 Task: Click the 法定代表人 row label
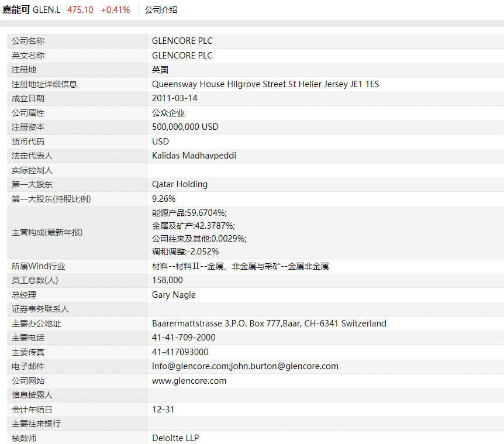tap(32, 156)
